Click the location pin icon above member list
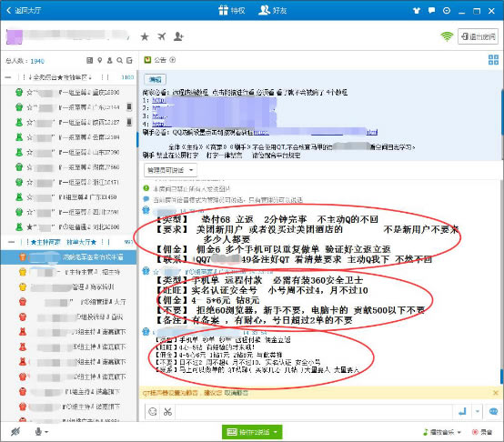 point(100,60)
